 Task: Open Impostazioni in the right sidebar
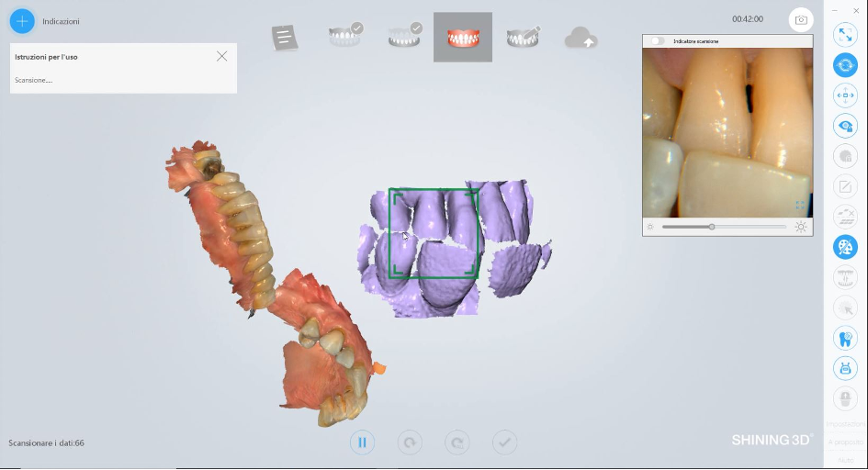pyautogui.click(x=845, y=424)
